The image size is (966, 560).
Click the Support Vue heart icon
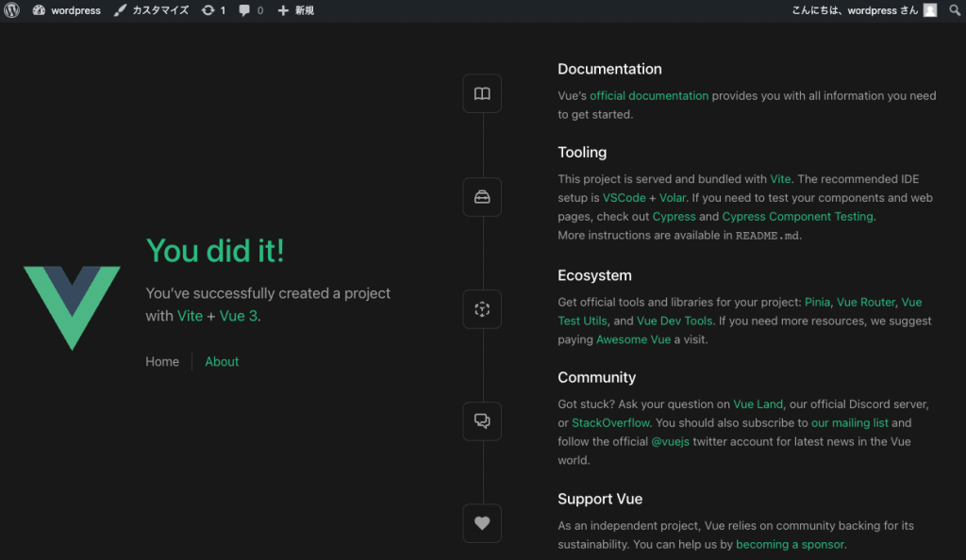482,523
